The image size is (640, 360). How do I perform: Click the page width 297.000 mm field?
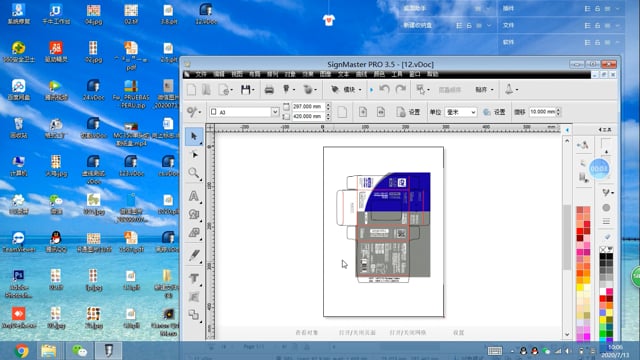[x=307, y=107]
